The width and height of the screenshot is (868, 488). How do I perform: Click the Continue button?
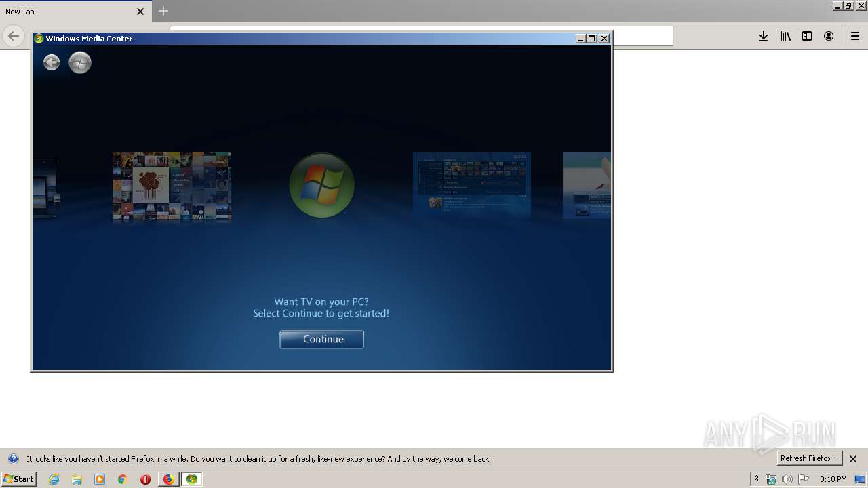[321, 339]
